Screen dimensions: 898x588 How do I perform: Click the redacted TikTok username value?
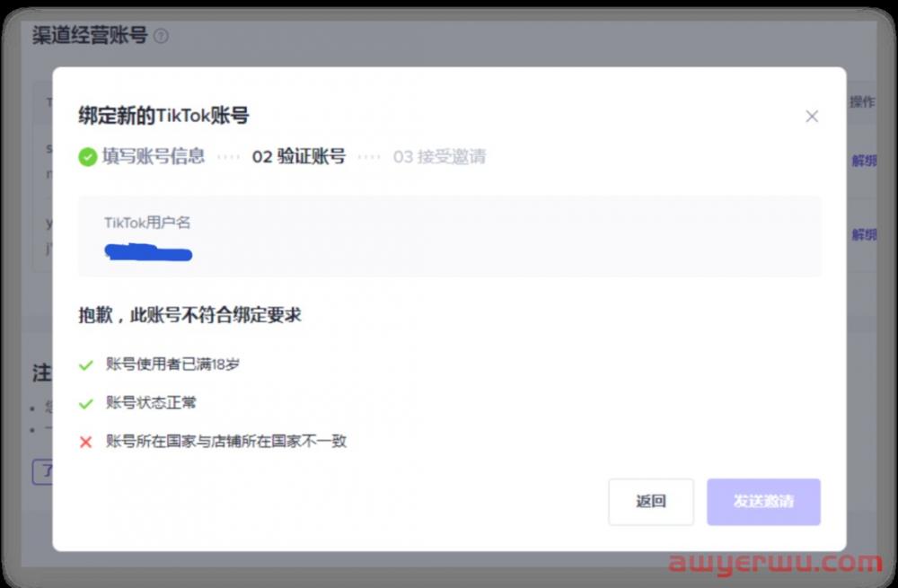click(x=148, y=252)
